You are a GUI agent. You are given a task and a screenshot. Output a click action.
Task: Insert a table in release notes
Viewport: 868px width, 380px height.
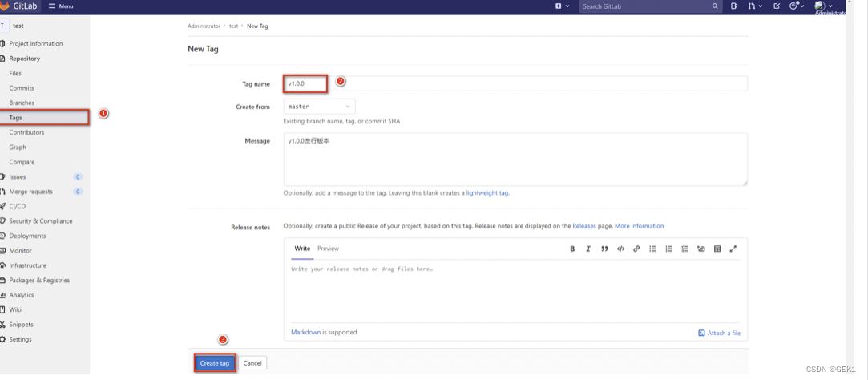(x=717, y=249)
